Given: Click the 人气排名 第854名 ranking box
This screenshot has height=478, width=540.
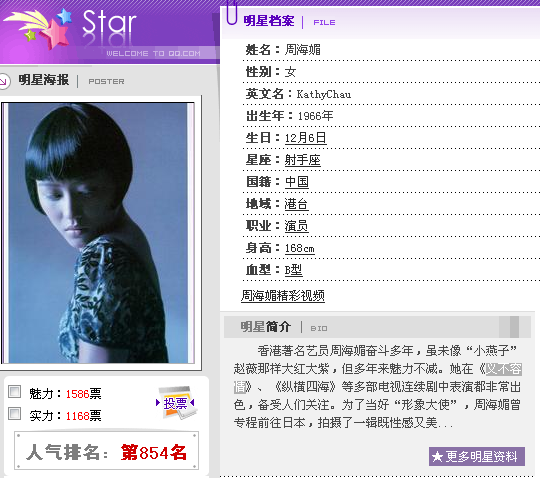Looking at the screenshot, I should pyautogui.click(x=106, y=451).
